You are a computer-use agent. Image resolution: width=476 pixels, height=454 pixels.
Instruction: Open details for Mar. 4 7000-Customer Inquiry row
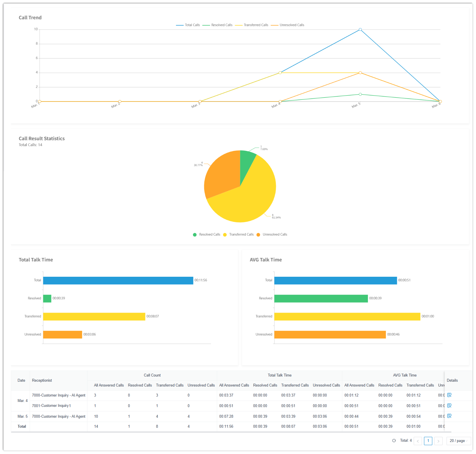point(449,395)
